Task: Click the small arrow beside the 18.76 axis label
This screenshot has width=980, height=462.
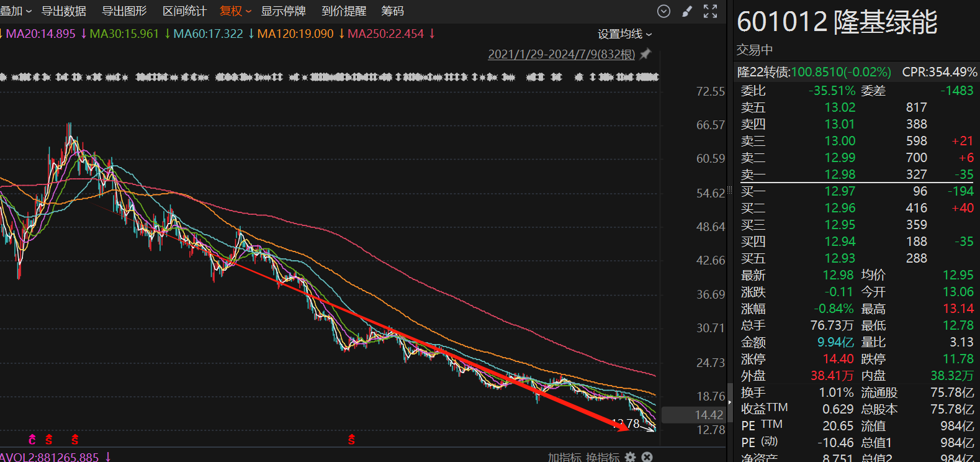Action: tap(730, 402)
